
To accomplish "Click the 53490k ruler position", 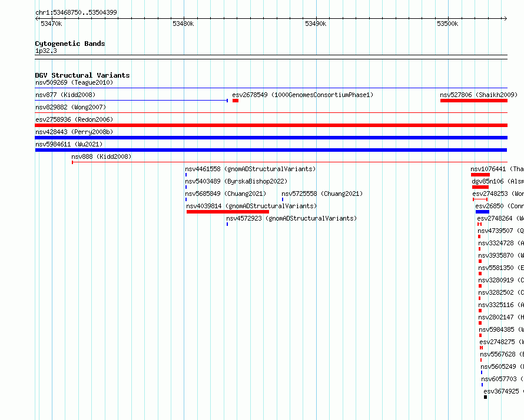I will [x=316, y=24].
